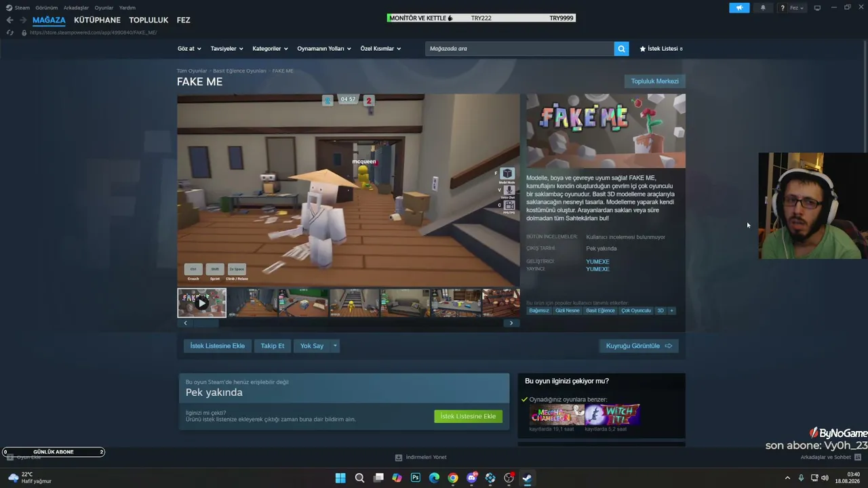Switch to the KÜTÜPHANE tab
The width and height of the screenshot is (868, 488).
click(97, 20)
